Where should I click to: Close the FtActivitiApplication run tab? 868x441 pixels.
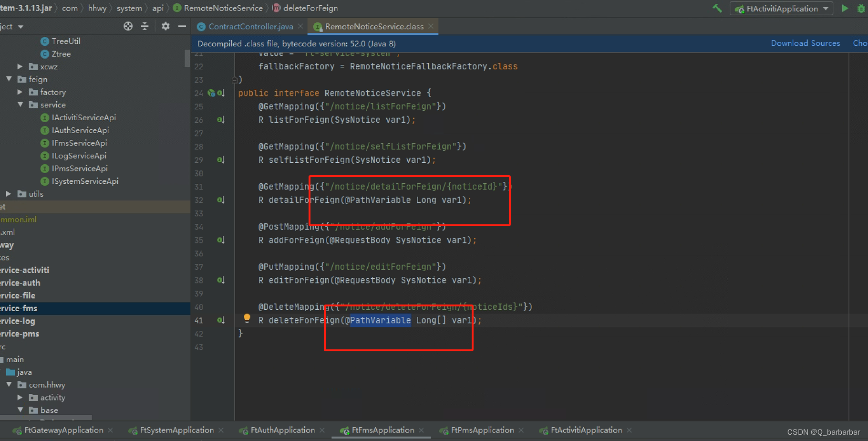(x=629, y=430)
